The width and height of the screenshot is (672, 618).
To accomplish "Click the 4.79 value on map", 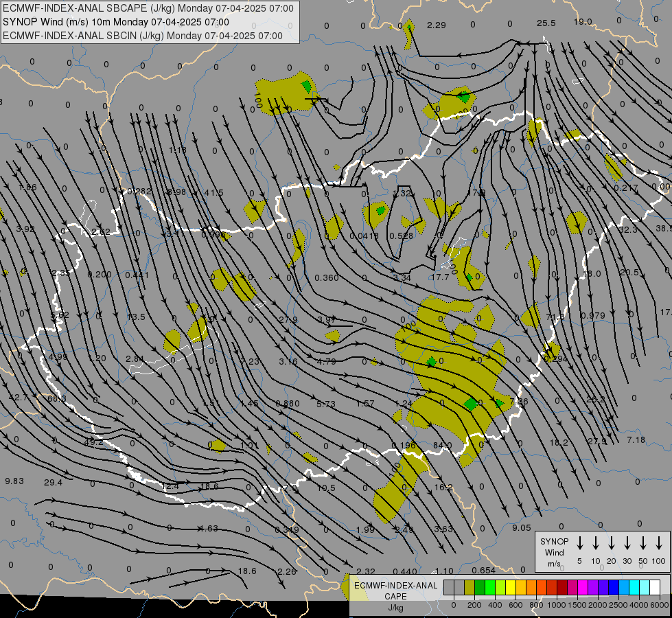I will 326,362.
